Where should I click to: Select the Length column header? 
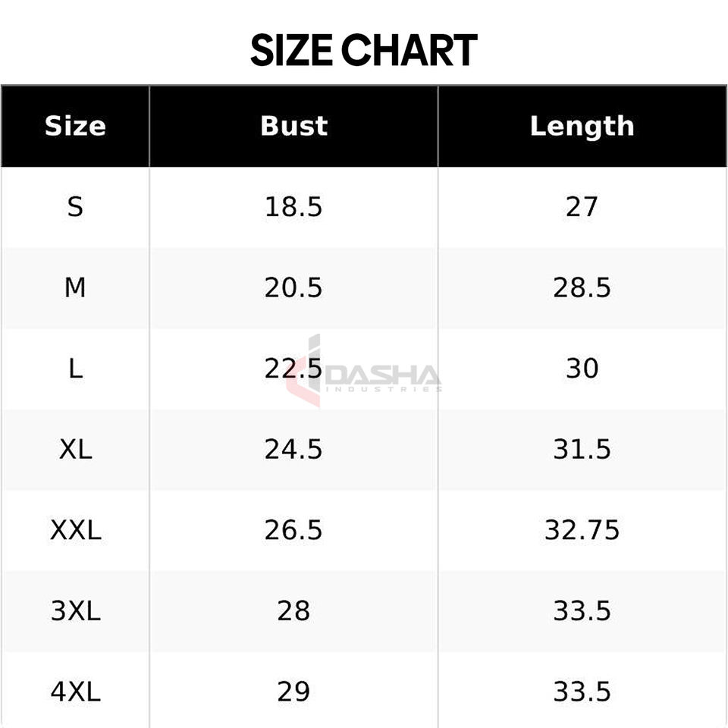pos(582,127)
